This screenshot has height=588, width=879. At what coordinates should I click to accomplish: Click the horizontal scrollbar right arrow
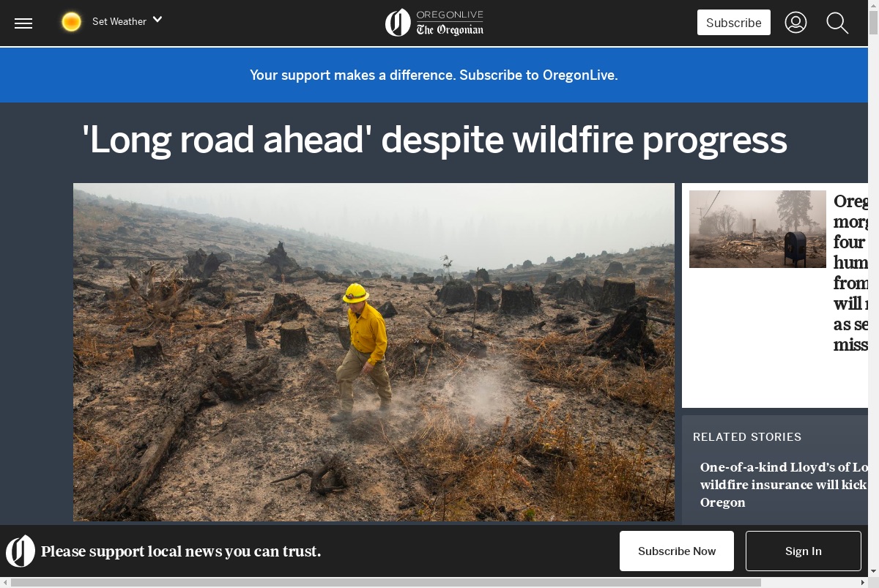[x=862, y=582]
